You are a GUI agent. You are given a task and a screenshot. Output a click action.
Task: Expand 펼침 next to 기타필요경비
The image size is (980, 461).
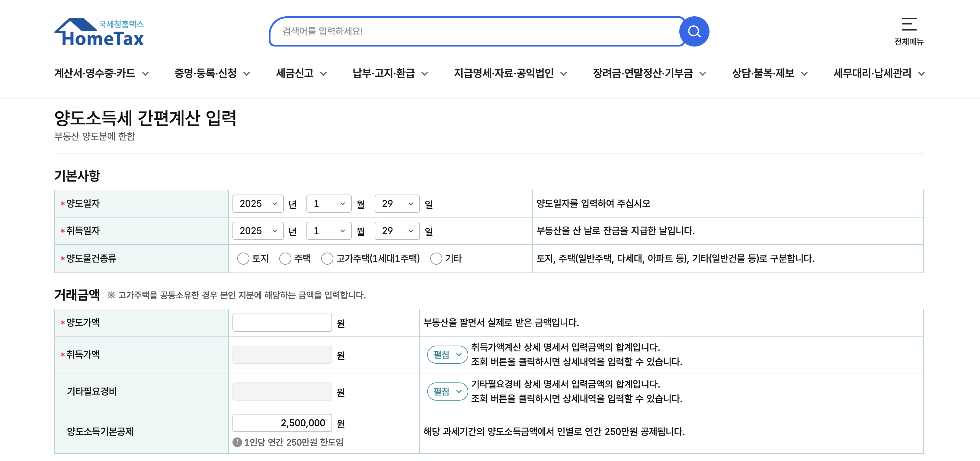pos(447,391)
